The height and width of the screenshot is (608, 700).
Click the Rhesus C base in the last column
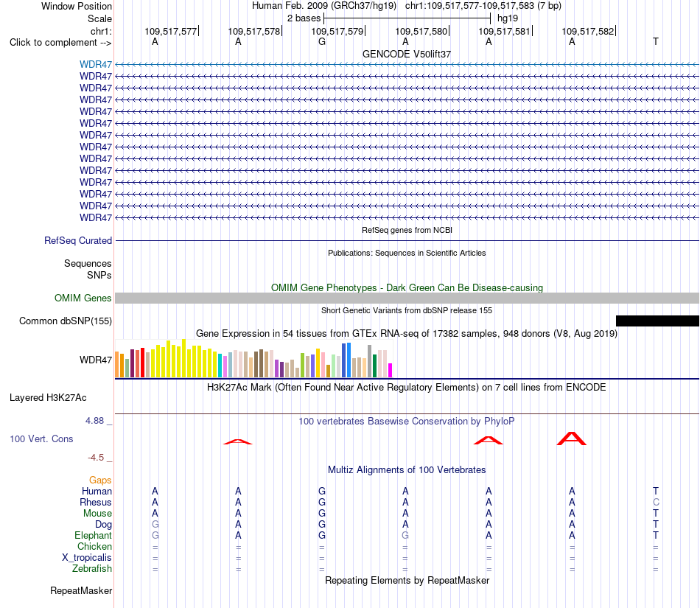coord(656,502)
